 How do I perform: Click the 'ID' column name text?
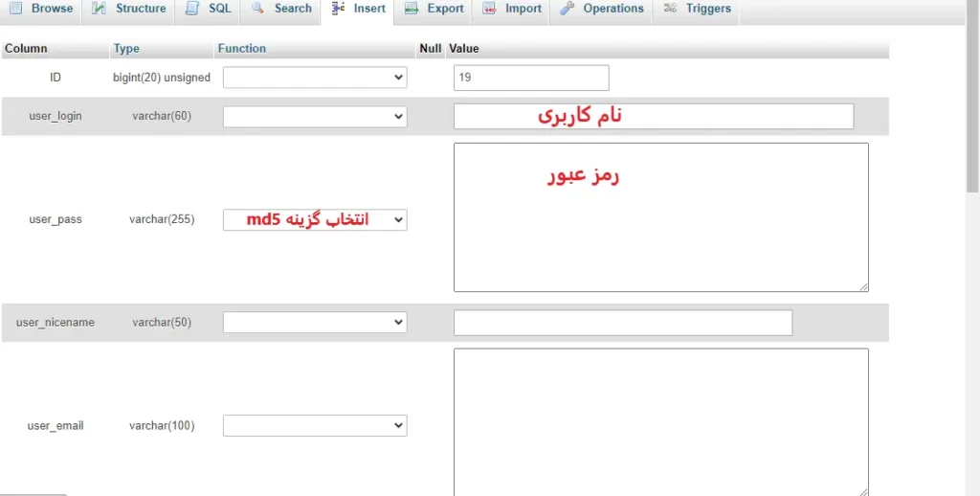(55, 78)
